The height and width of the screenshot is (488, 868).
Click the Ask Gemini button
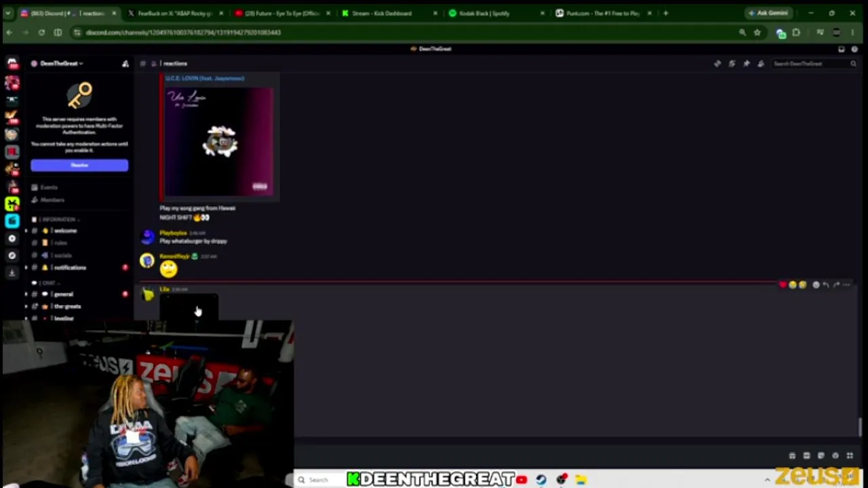coord(768,14)
